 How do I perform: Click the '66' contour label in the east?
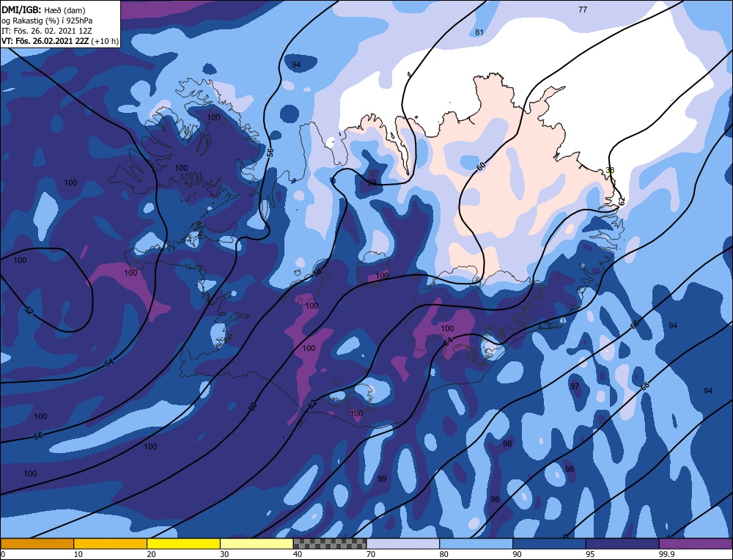click(x=634, y=325)
